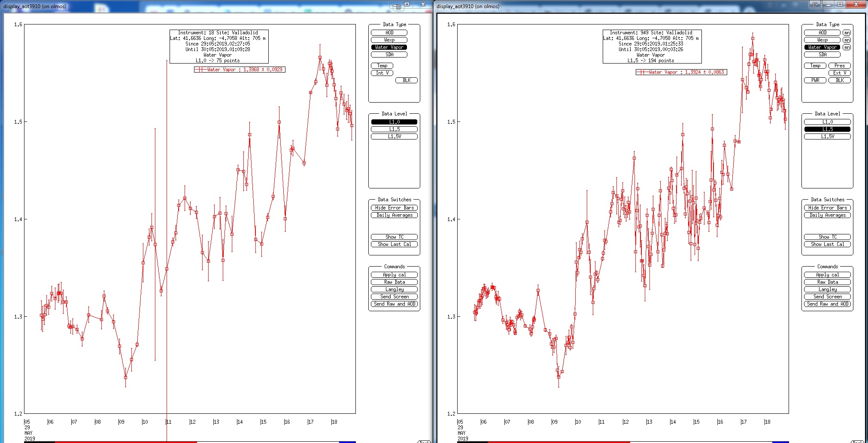Toggle Show Last Cal in right window

click(x=827, y=244)
